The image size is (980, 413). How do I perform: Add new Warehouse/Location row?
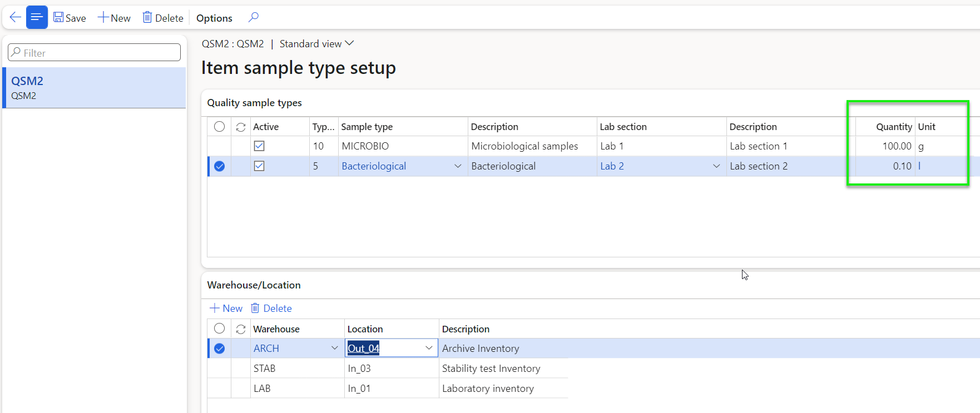coord(226,308)
